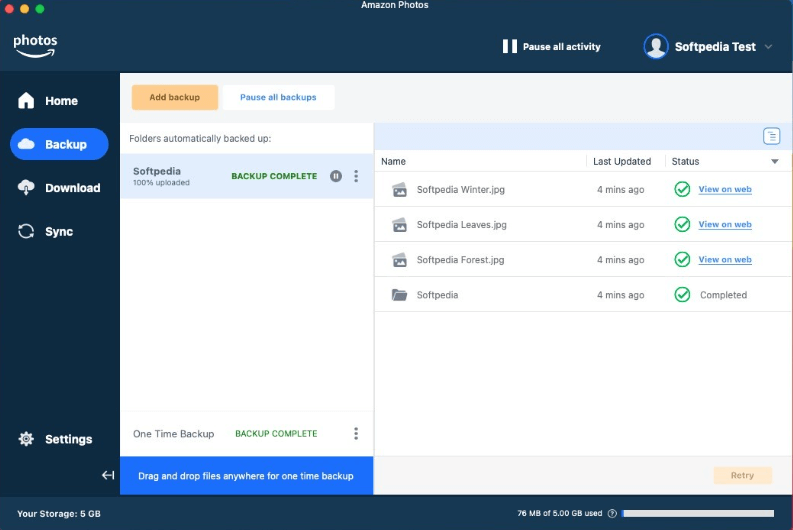Screen dimensions: 793x530
Task: Open View on web for Softpedia Forest.jpg
Action: coord(725,259)
